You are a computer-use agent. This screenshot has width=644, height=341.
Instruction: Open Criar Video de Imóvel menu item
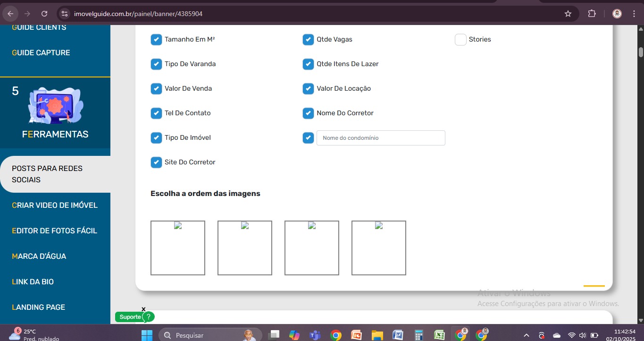(x=55, y=205)
